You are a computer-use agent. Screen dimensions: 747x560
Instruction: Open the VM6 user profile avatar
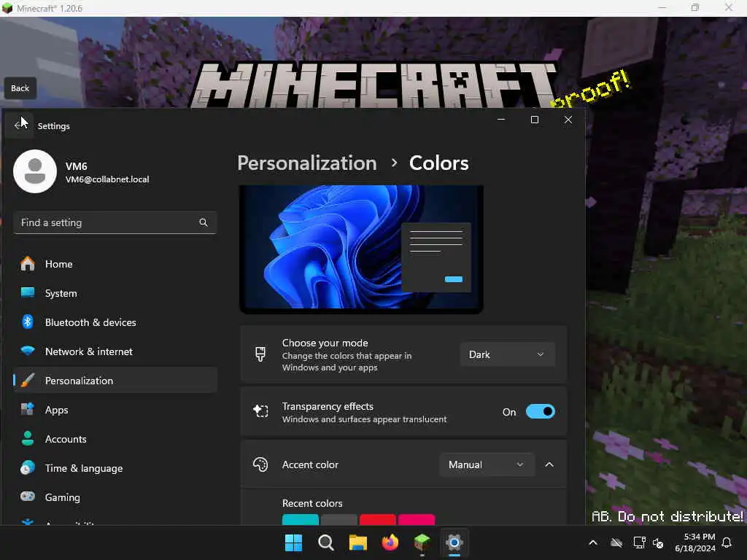[35, 171]
